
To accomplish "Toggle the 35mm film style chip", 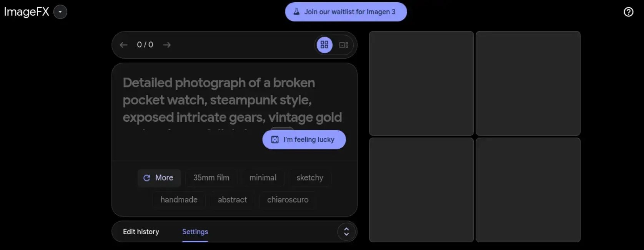I will 211,178.
